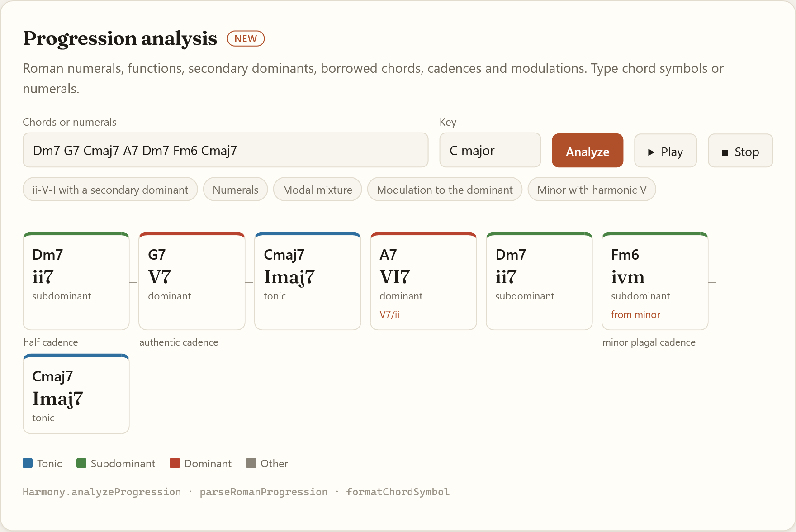Screen dimensions: 796x532
Task: Open the Key field showing C major
Action: click(x=490, y=150)
